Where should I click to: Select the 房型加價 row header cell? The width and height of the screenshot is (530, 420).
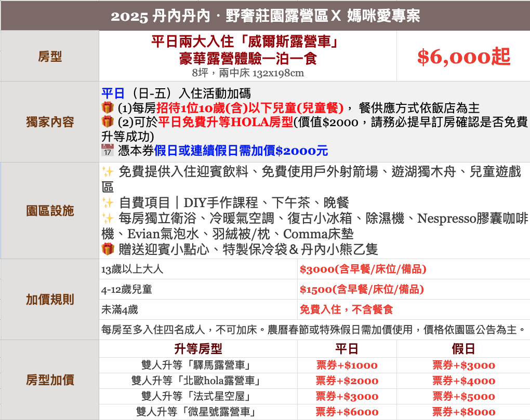pos(50,380)
